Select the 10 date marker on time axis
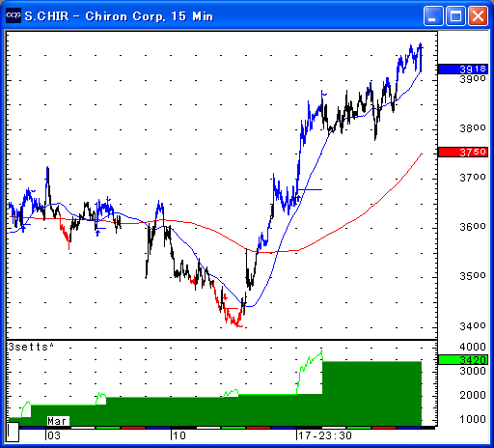 tap(179, 435)
